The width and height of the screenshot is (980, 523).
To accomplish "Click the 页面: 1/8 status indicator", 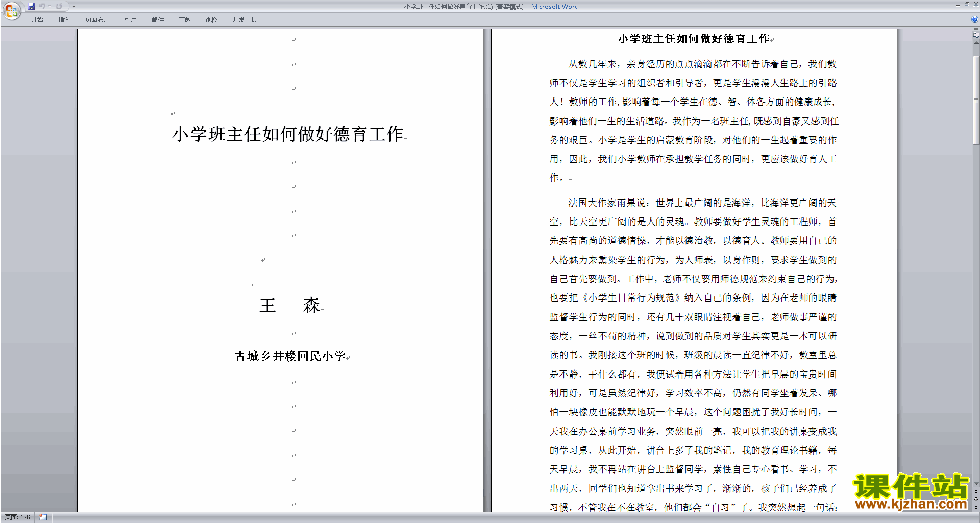I will 17,517.
